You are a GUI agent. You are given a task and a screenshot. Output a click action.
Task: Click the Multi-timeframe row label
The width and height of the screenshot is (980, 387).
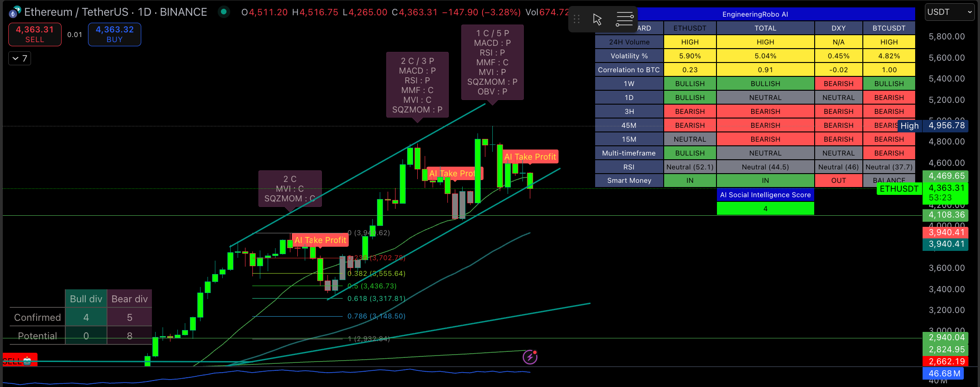629,153
